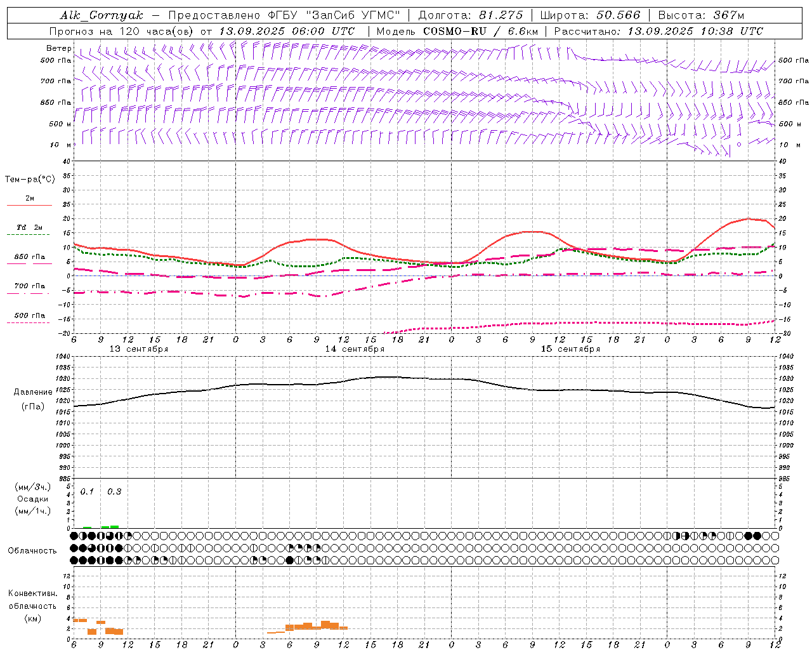
Task: Click the 700 гПа temperature legend entry
Action: coord(29,286)
